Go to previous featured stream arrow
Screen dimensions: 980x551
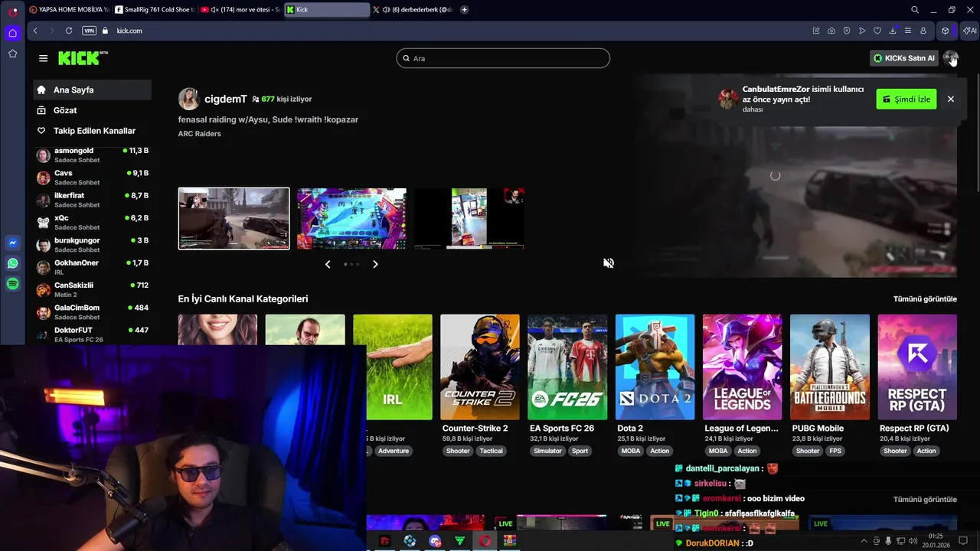pos(328,264)
